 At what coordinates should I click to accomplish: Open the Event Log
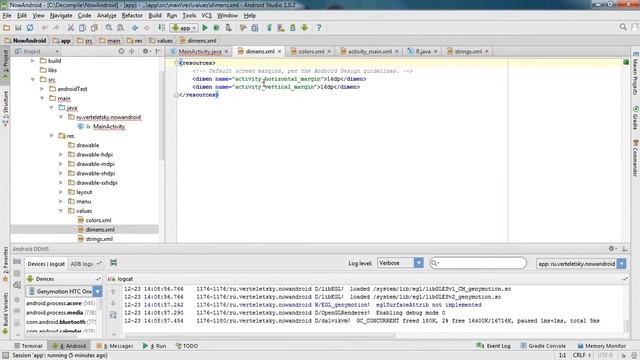point(493,346)
